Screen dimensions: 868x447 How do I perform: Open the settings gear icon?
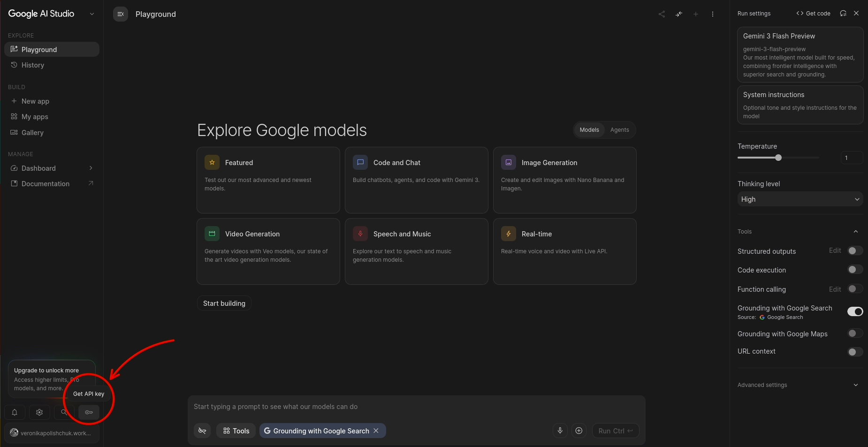click(39, 412)
